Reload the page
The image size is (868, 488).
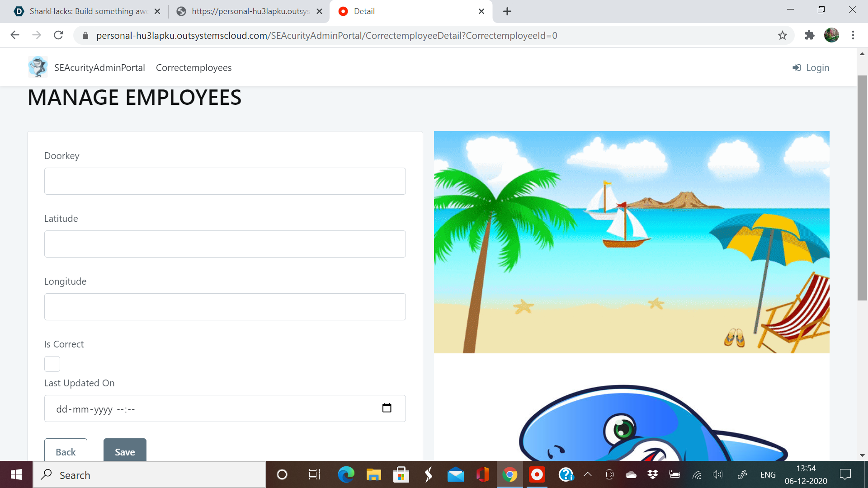[58, 35]
